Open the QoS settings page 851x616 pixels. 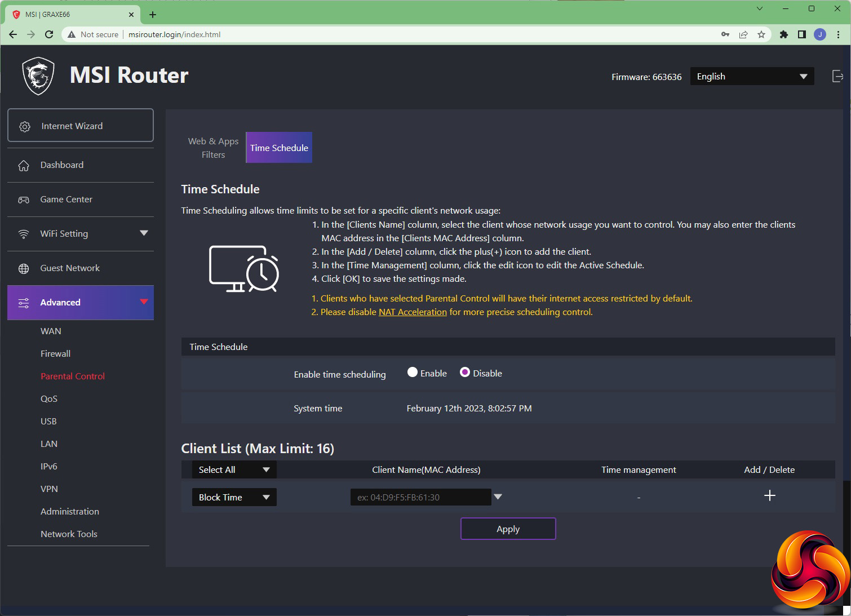click(49, 399)
